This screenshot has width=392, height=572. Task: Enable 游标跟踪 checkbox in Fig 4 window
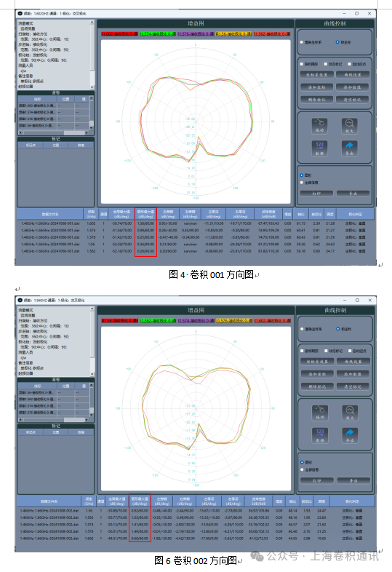click(302, 64)
